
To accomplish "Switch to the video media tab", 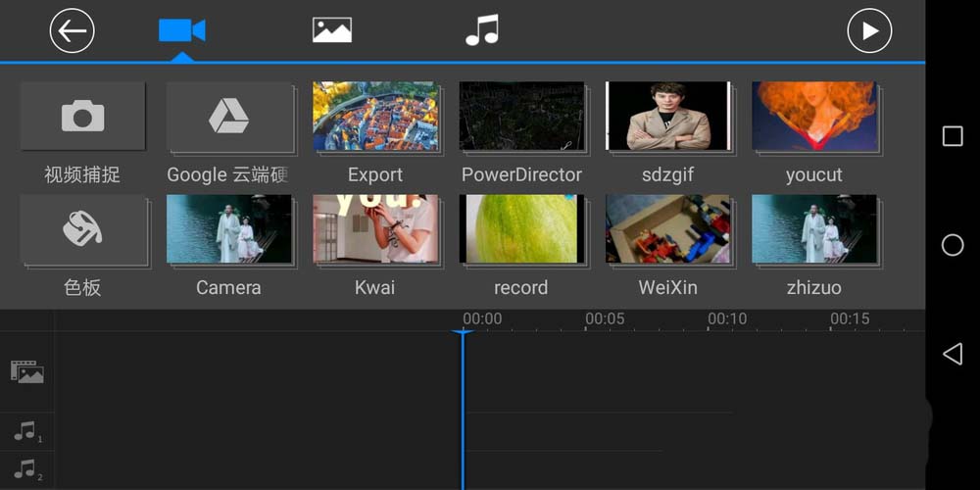I will click(181, 31).
